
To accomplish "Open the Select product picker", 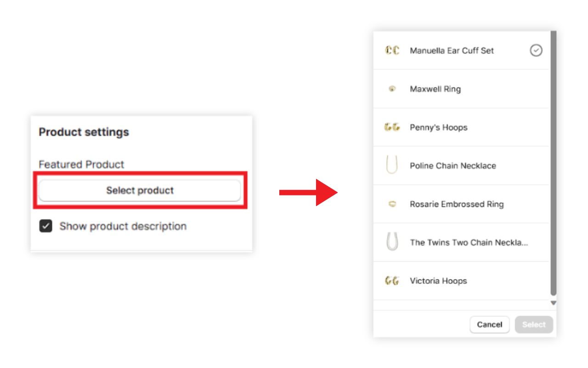I will (140, 190).
